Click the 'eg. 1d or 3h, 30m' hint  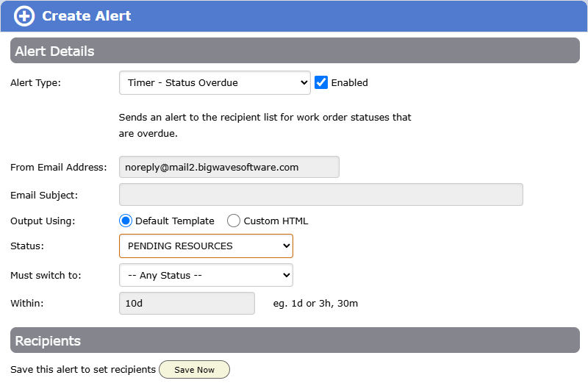[315, 303]
